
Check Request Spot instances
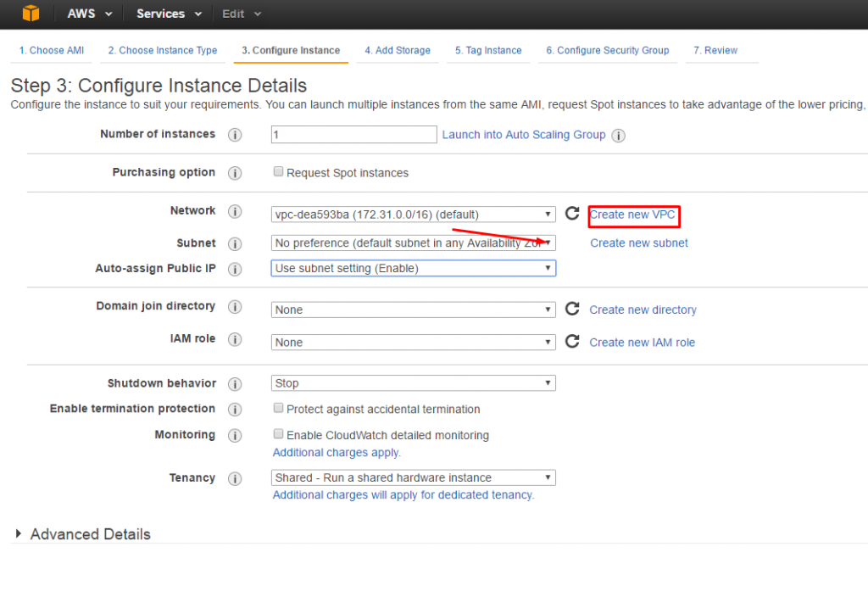click(x=278, y=171)
